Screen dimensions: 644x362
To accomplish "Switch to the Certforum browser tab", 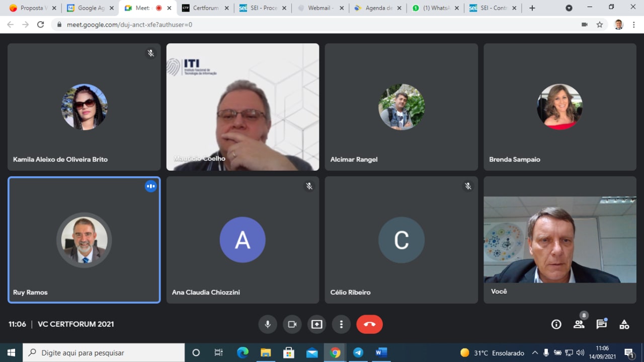I will (203, 8).
